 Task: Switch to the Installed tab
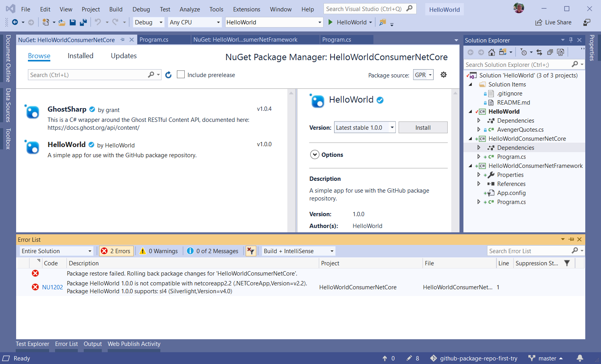[80, 56]
